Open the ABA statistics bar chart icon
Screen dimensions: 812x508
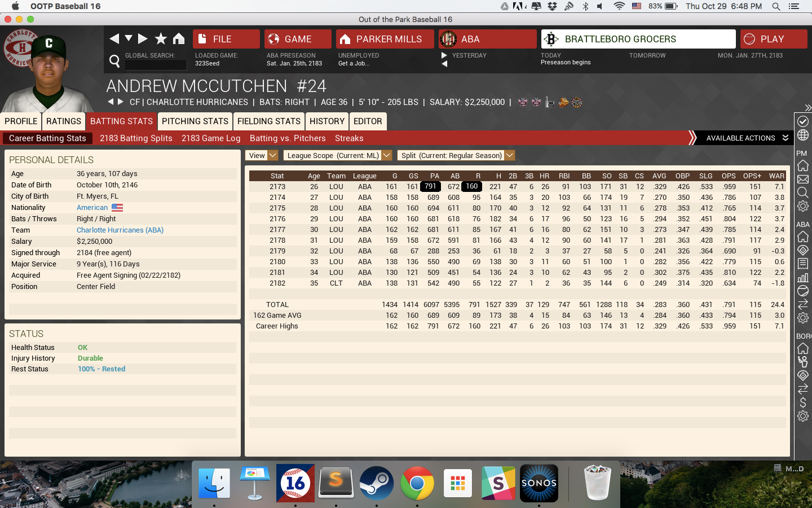[x=803, y=277]
